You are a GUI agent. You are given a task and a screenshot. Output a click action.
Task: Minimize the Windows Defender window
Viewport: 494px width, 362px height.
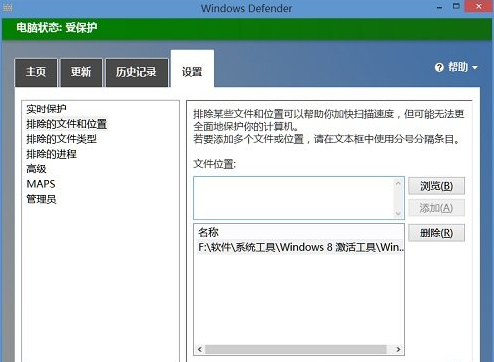pos(440,7)
